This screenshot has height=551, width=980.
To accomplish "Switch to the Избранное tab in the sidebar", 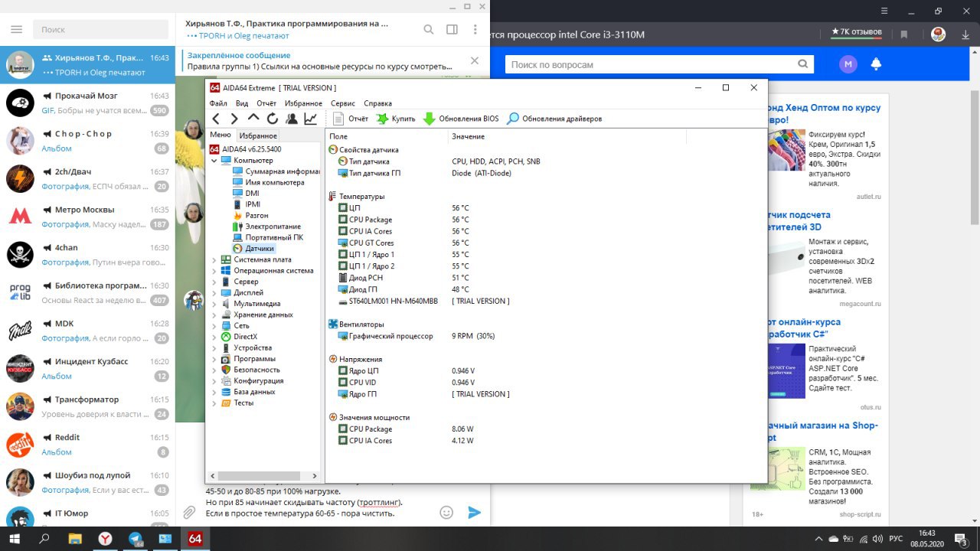I will click(x=258, y=135).
